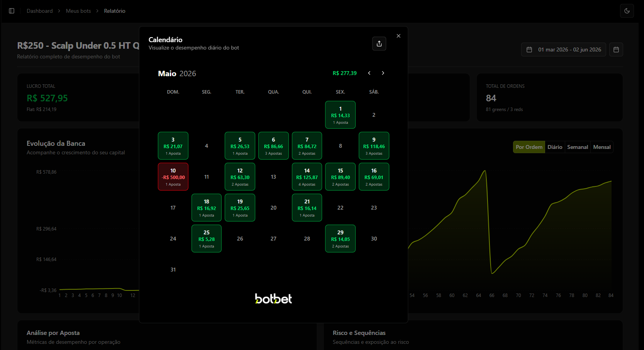Select May 25 cell with R$ 5,28
The image size is (644, 350).
(x=207, y=239)
